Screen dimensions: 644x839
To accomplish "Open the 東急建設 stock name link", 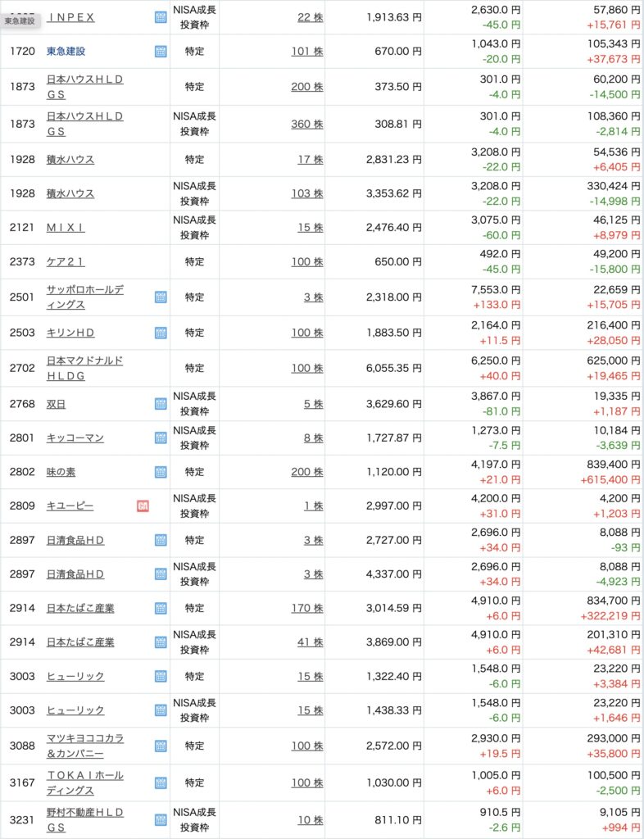I will pyautogui.click(x=66, y=52).
